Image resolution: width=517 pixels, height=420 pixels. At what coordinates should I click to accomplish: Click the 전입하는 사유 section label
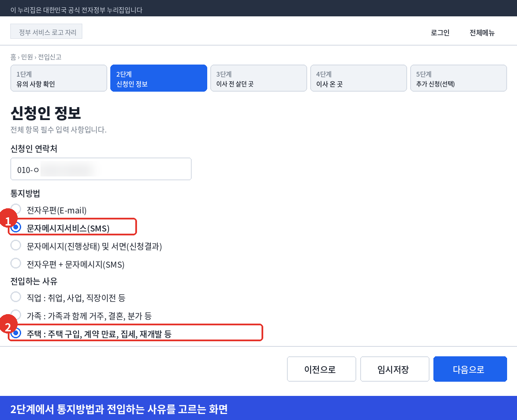[34, 281]
